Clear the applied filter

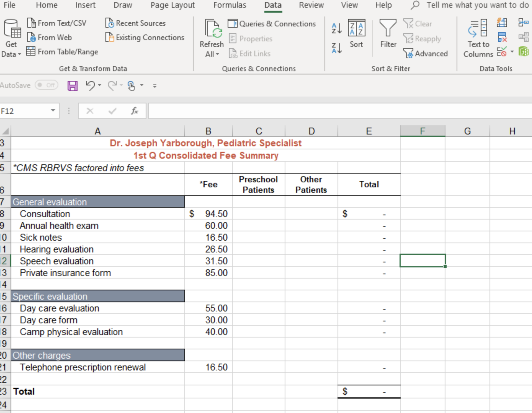point(418,24)
